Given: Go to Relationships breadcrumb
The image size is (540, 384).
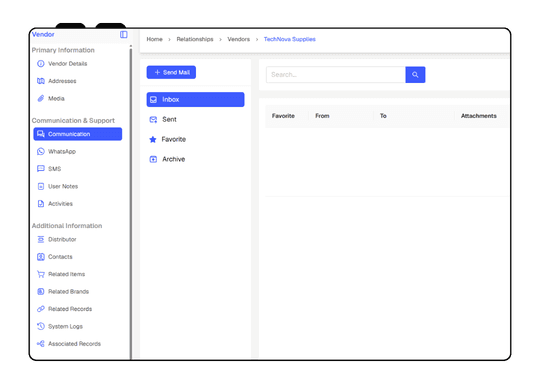Looking at the screenshot, I should click(x=195, y=39).
